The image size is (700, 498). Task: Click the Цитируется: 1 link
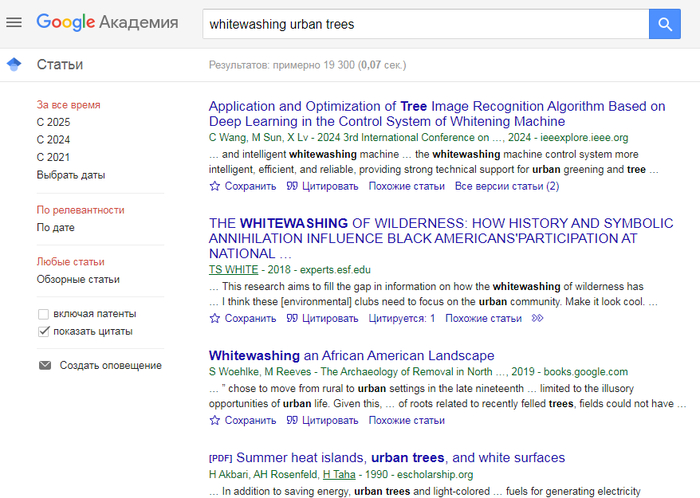401,319
